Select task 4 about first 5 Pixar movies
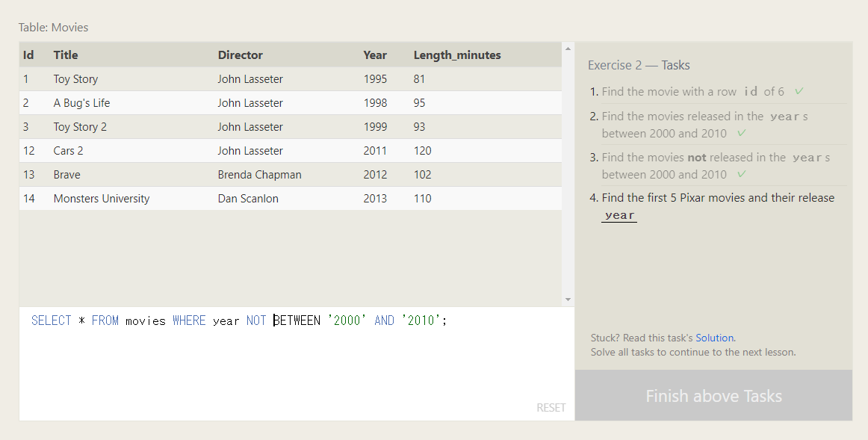Image resolution: width=868 pixels, height=440 pixels. [x=718, y=206]
